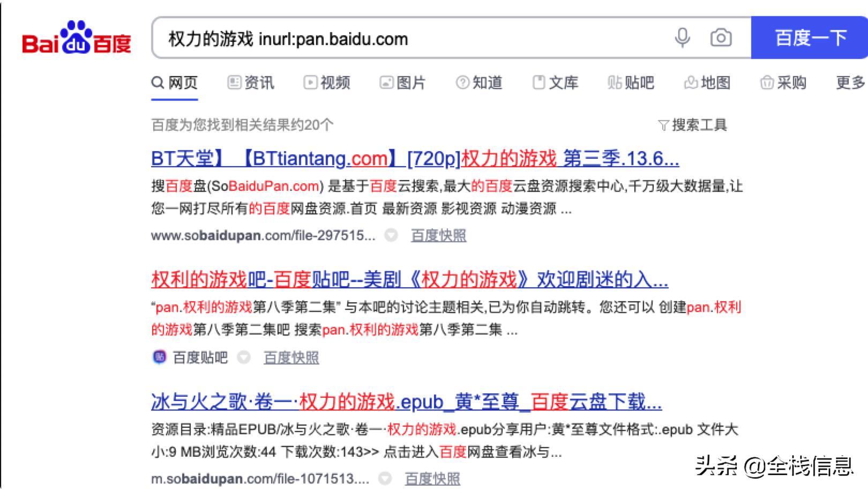Click the 知道 question icon
The image size is (868, 491).
[x=462, y=83]
